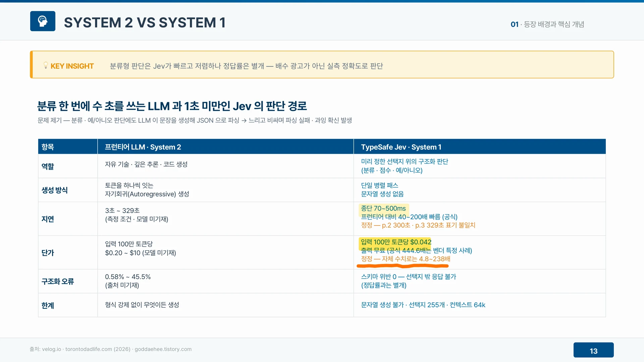Click the heading '분류 한 번에 수 초를 쓰는 LLM'
Viewport: 644px width, 362px height.
[172, 106]
